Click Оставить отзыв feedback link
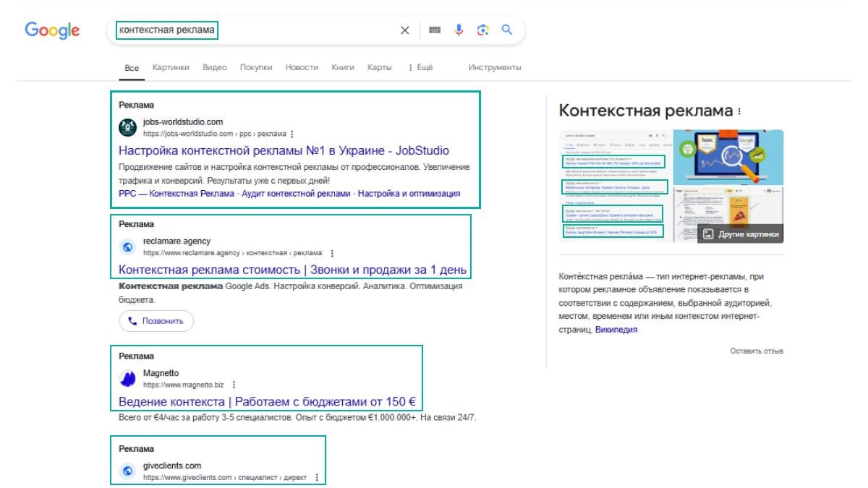 pyautogui.click(x=757, y=351)
